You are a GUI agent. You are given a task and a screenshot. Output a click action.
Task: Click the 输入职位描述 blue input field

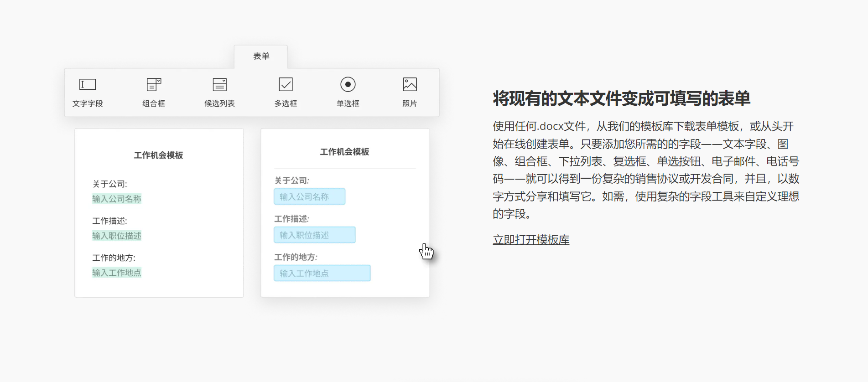click(x=315, y=235)
